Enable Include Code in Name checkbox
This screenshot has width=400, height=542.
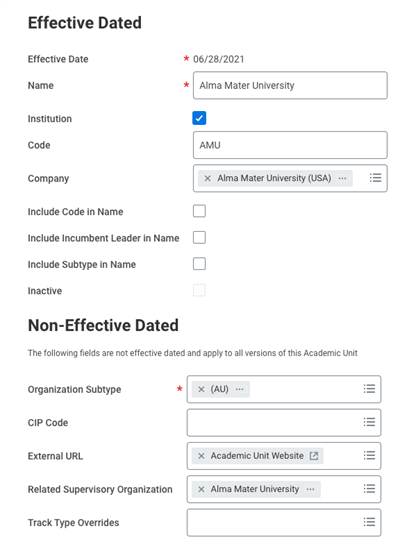point(199,211)
